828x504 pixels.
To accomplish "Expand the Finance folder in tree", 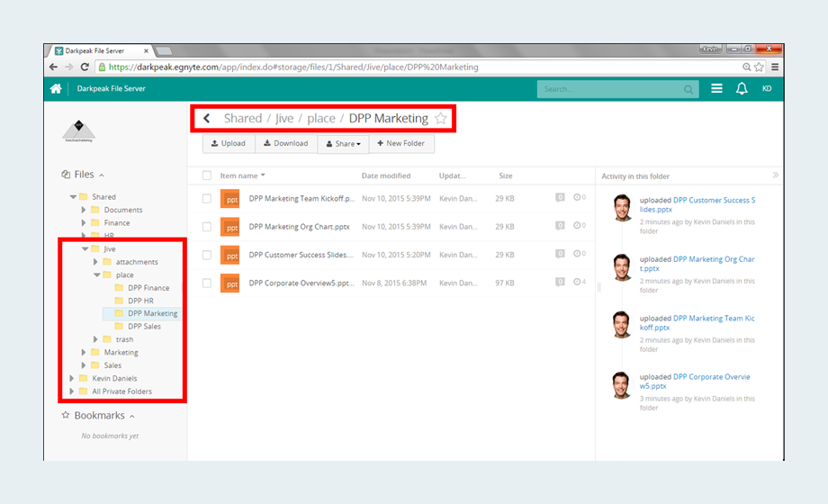I will coord(84,223).
